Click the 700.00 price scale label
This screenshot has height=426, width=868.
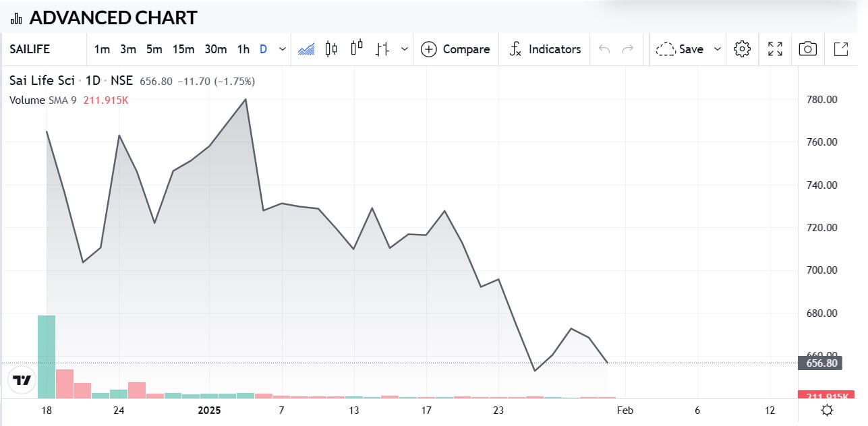[x=821, y=270]
